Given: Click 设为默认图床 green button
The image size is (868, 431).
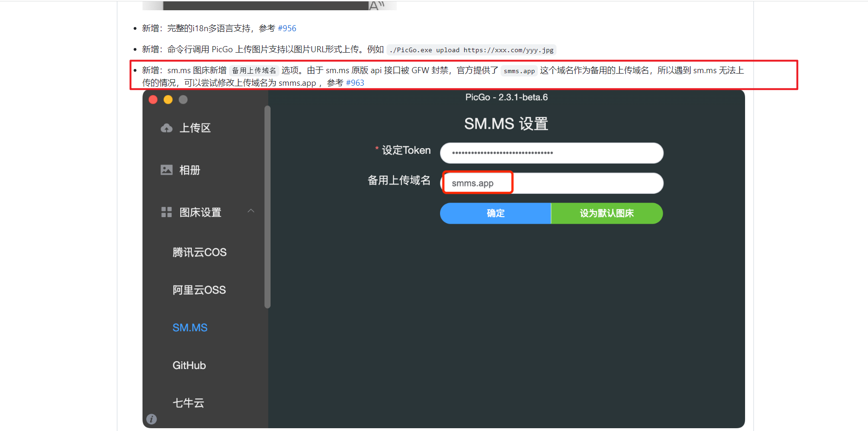Looking at the screenshot, I should point(607,213).
